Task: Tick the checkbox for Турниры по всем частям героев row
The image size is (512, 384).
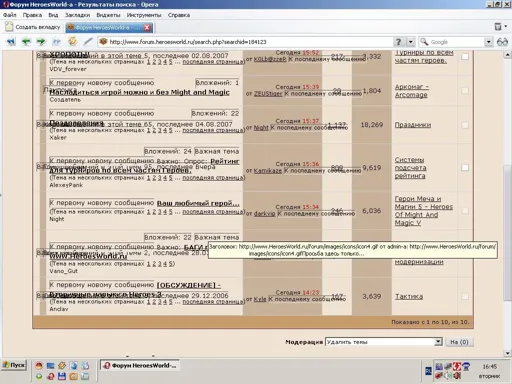Action: pyautogui.click(x=465, y=56)
